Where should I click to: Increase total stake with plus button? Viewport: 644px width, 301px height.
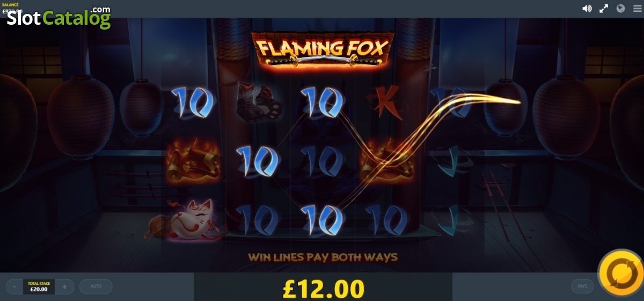tap(64, 286)
